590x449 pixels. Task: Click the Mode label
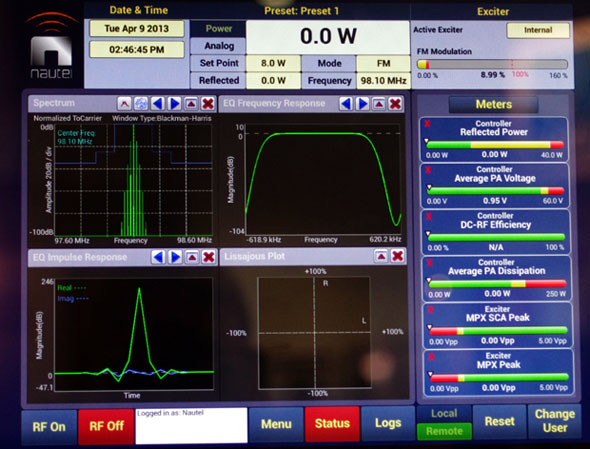coord(329,63)
